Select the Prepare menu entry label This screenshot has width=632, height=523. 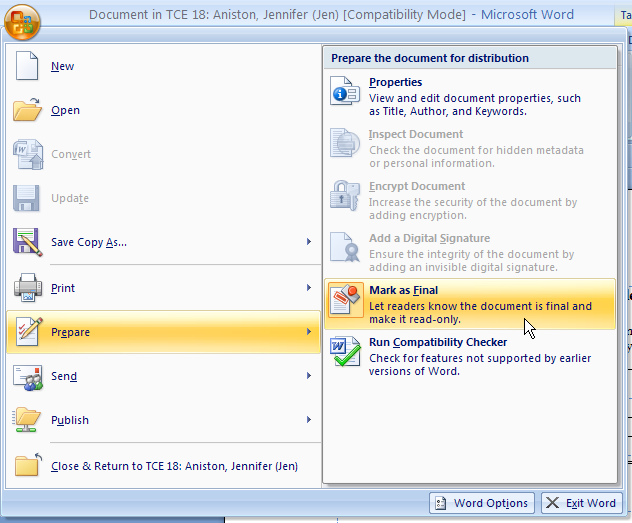pos(71,332)
